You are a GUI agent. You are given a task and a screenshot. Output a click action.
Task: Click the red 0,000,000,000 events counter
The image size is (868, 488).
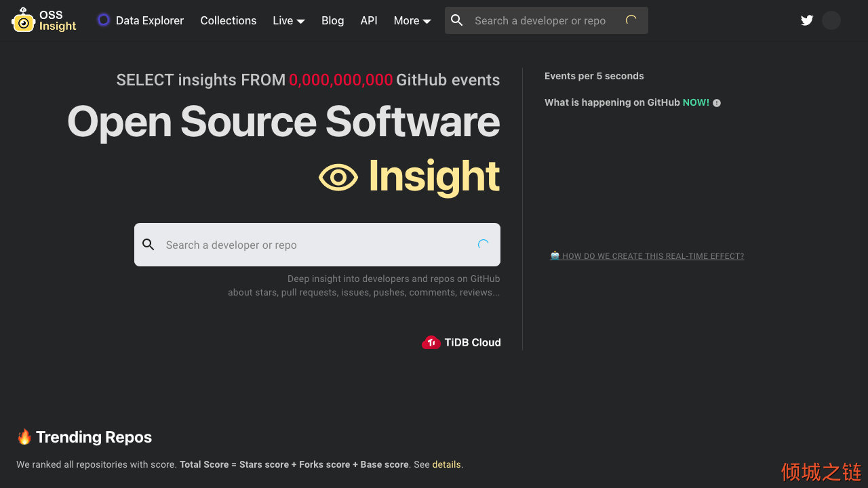coord(341,80)
